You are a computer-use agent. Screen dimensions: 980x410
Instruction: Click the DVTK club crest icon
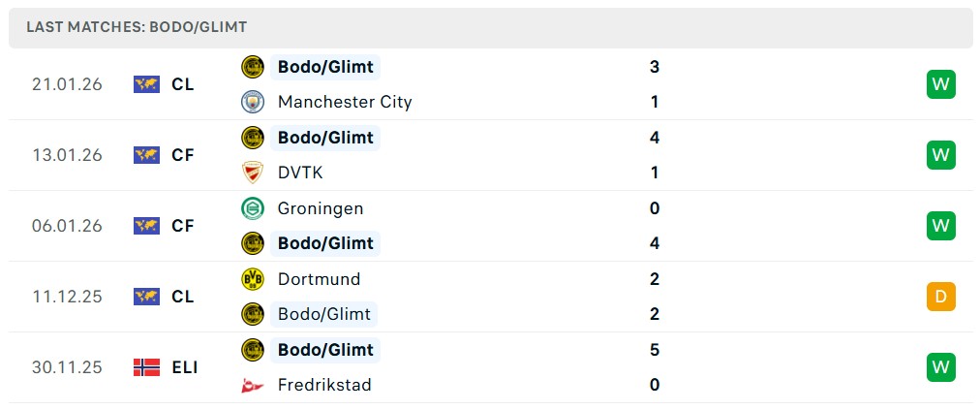(x=252, y=173)
